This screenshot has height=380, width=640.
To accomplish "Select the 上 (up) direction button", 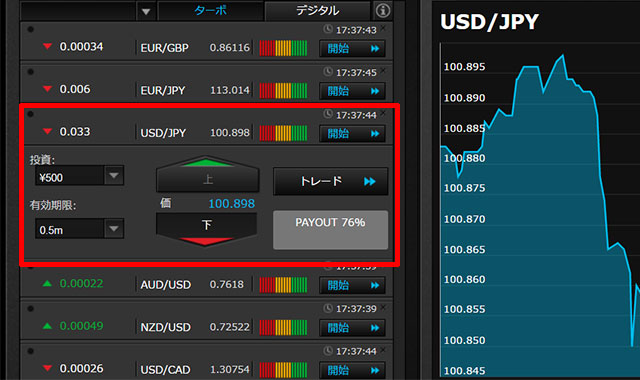I will coord(207,174).
